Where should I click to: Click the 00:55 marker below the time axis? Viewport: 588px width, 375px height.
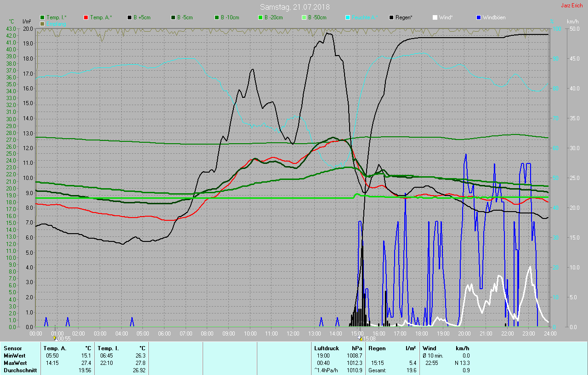click(62, 339)
